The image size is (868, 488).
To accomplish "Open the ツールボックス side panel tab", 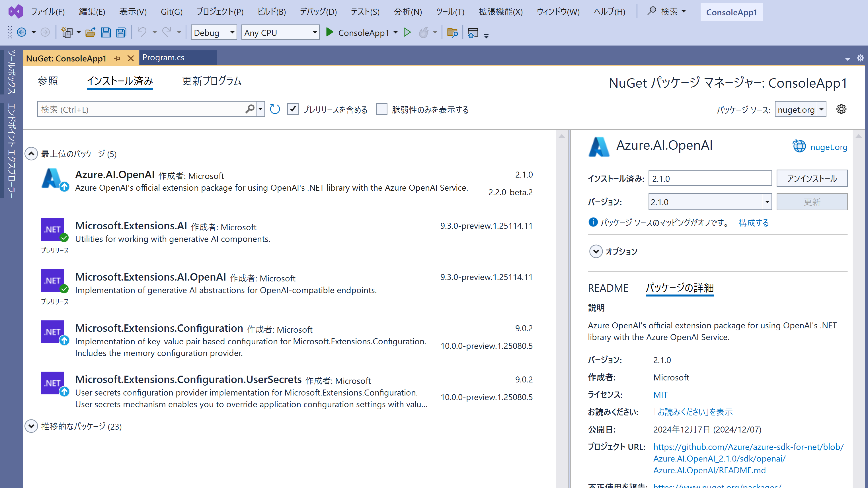I will 11,72.
